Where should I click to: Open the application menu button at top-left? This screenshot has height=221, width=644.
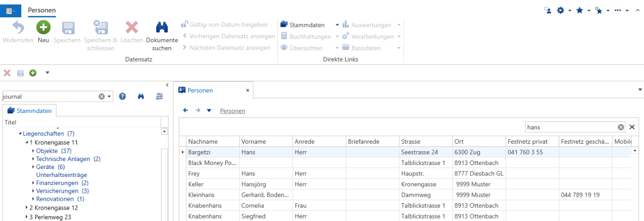click(x=10, y=10)
